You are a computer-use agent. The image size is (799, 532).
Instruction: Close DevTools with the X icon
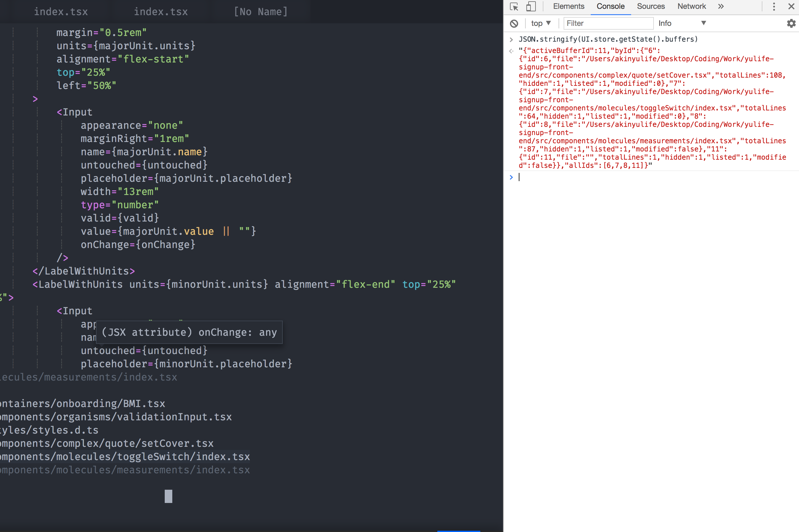tap(791, 6)
